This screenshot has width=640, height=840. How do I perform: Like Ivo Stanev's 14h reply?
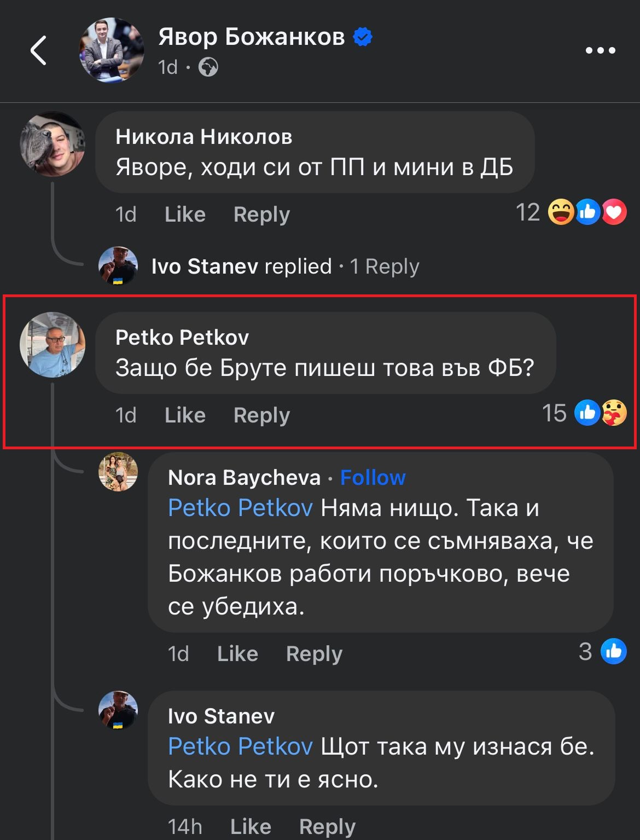(x=251, y=826)
